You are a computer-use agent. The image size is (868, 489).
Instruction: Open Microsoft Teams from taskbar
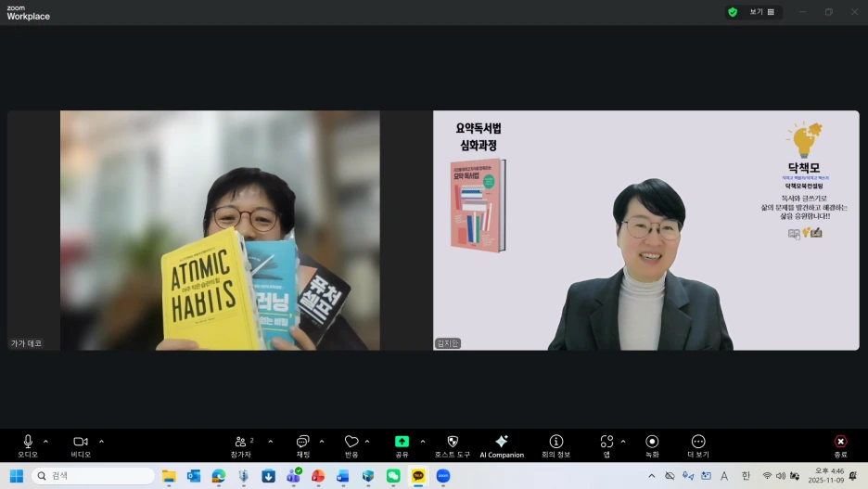coord(293,476)
